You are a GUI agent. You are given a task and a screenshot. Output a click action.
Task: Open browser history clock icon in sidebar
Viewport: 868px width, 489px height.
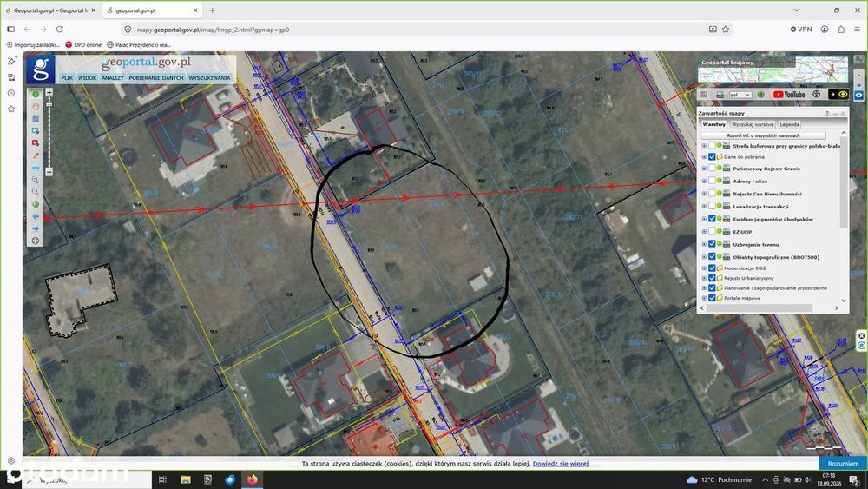click(x=11, y=93)
